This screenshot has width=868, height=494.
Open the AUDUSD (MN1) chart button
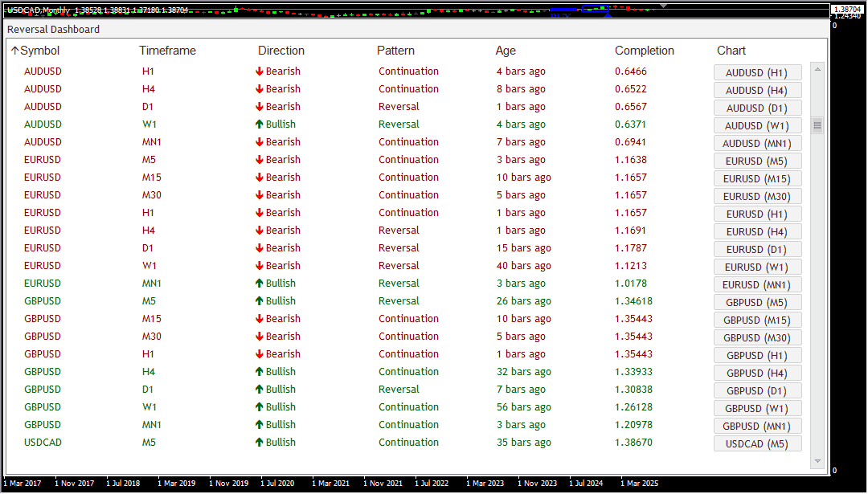pos(757,143)
